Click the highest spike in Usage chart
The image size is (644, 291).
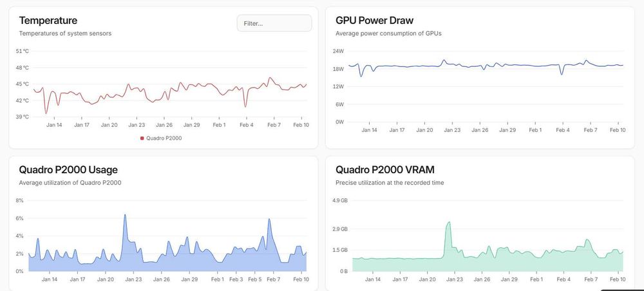click(x=125, y=215)
